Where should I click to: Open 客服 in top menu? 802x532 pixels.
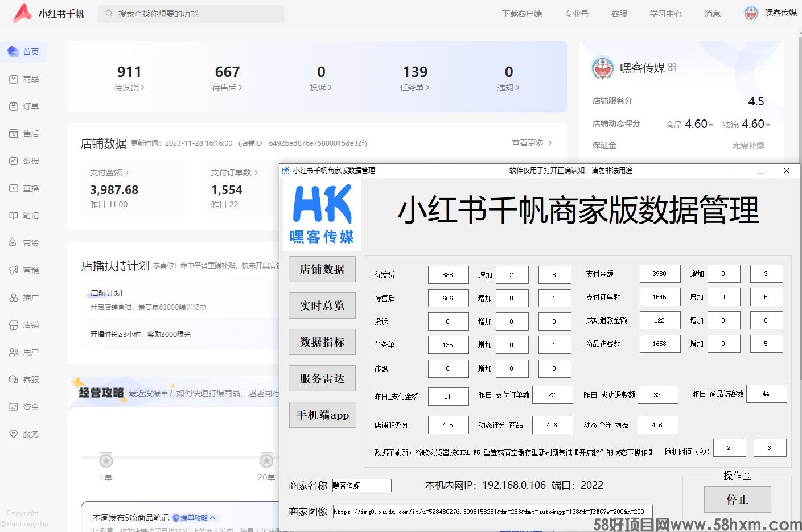[x=619, y=14]
